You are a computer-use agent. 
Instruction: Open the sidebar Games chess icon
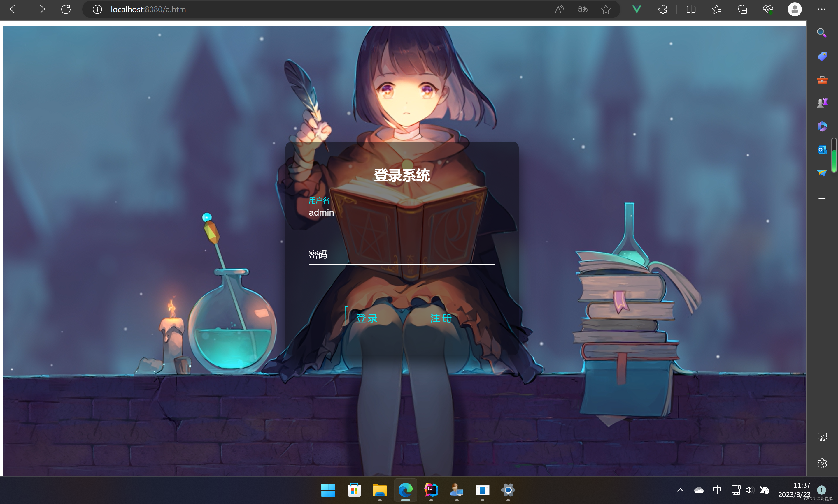pyautogui.click(x=822, y=103)
